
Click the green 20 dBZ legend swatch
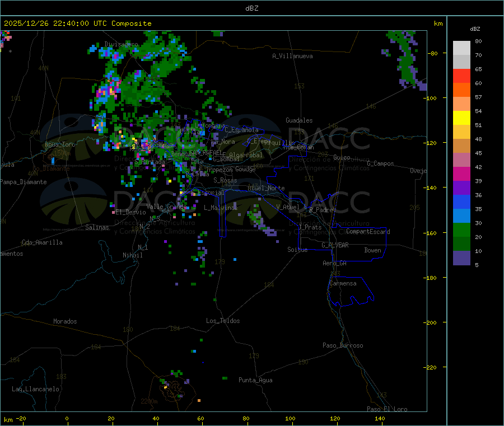[x=461, y=230]
